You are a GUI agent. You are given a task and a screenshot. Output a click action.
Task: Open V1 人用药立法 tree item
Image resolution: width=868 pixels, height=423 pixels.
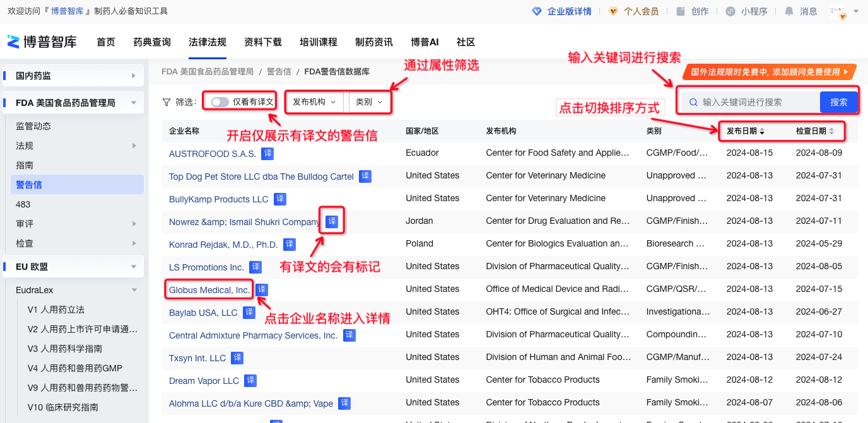coord(56,310)
